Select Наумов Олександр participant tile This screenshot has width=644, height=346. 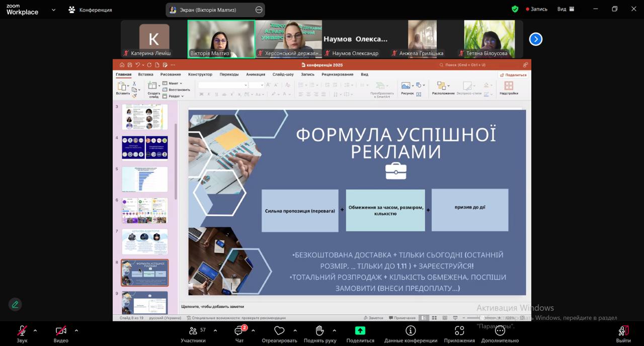(x=355, y=39)
